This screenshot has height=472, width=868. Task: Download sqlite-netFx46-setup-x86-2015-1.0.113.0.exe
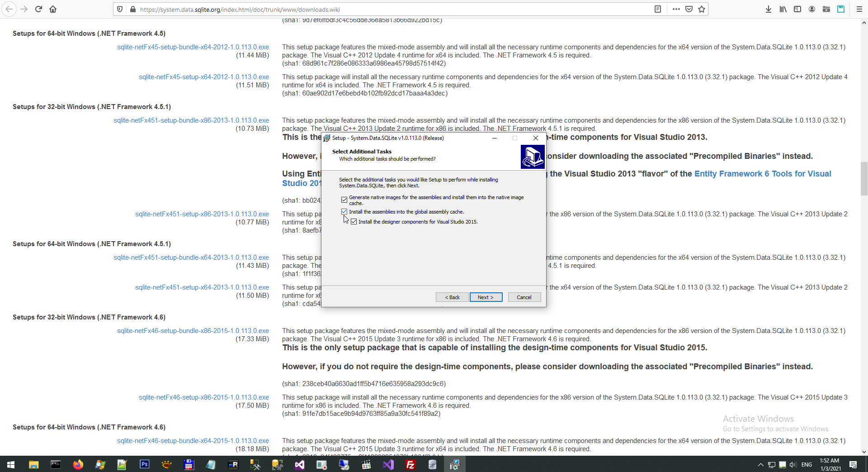pos(204,397)
